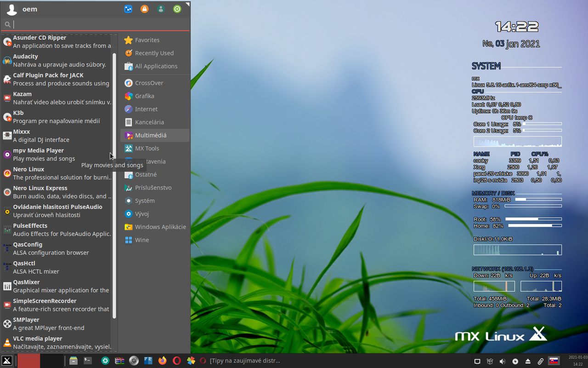
Task: Open QasHctl ALSA HCTL mixer
Action: 57,268
